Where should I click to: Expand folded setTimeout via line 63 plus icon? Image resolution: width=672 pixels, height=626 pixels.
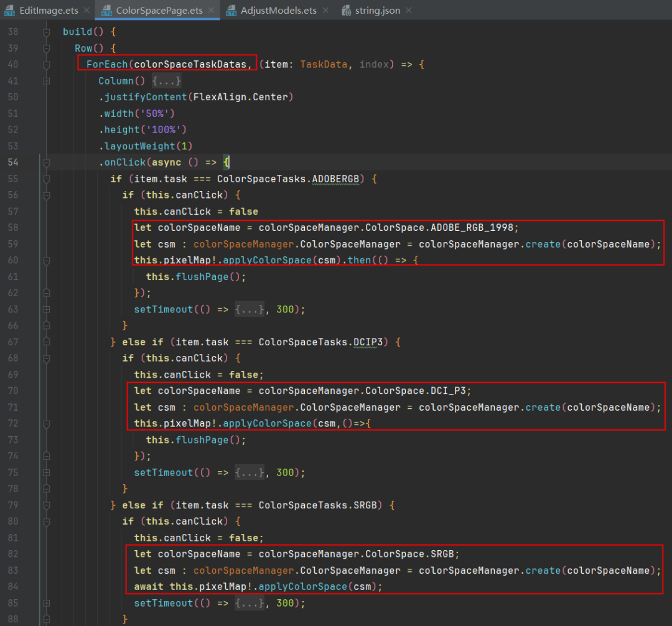tap(46, 309)
